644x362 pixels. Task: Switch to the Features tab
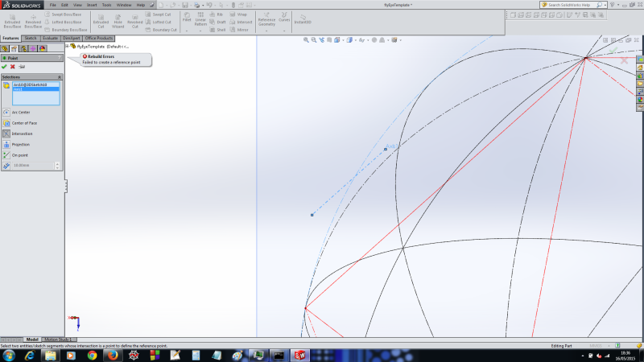point(10,38)
